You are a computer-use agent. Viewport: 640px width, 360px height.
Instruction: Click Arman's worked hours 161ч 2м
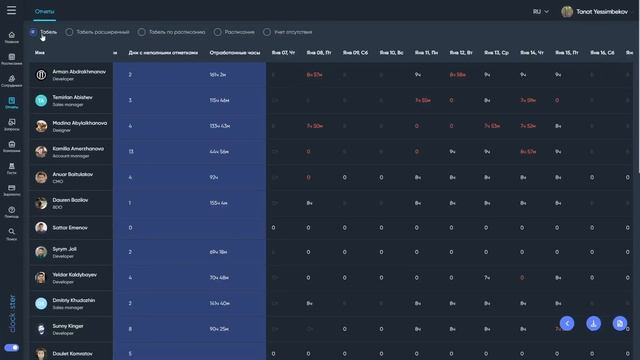point(218,75)
